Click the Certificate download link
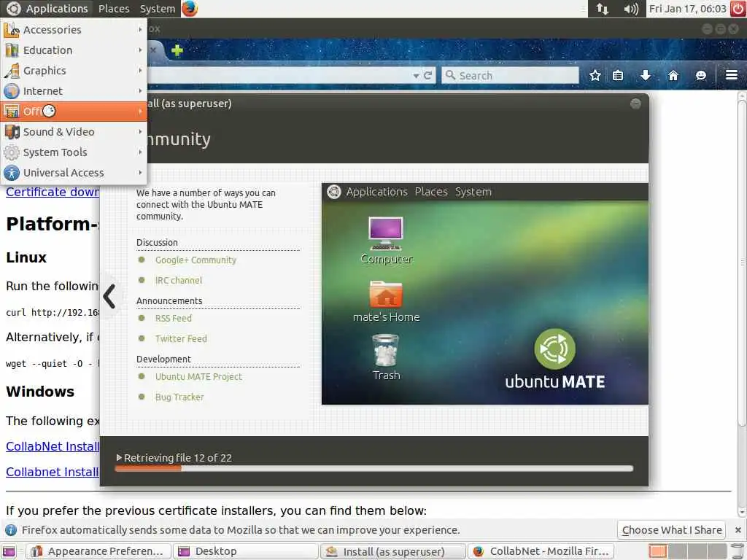747x560 pixels. click(x=53, y=192)
